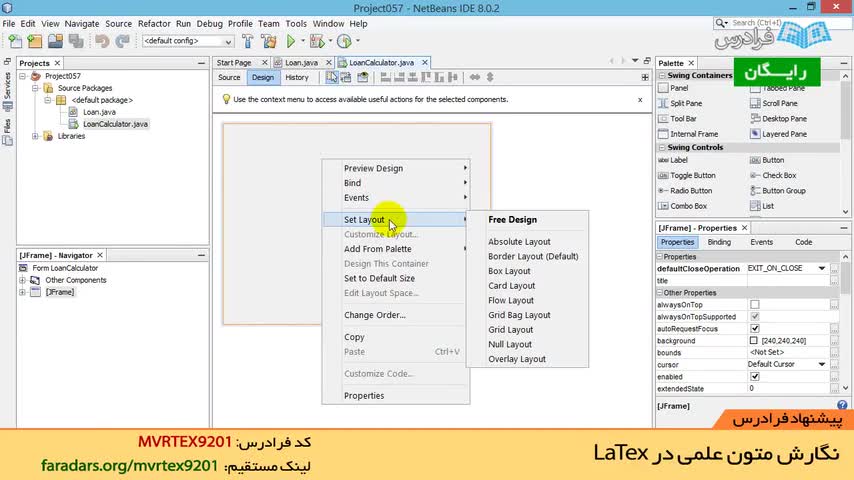Collapse the Other Properties section
The width and height of the screenshot is (854, 480).
click(660, 293)
